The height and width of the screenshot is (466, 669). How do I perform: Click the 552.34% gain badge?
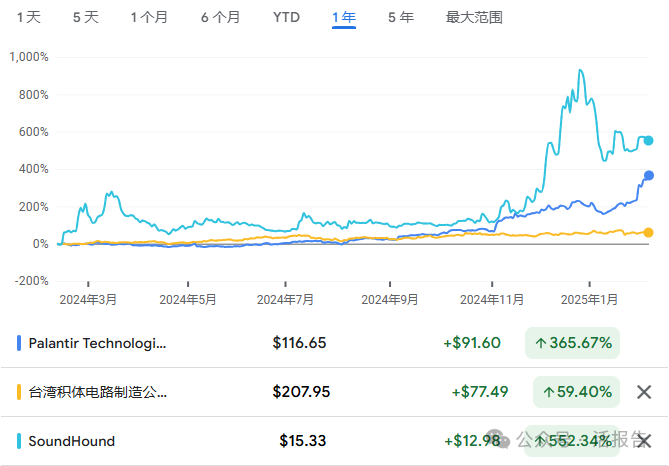572,441
